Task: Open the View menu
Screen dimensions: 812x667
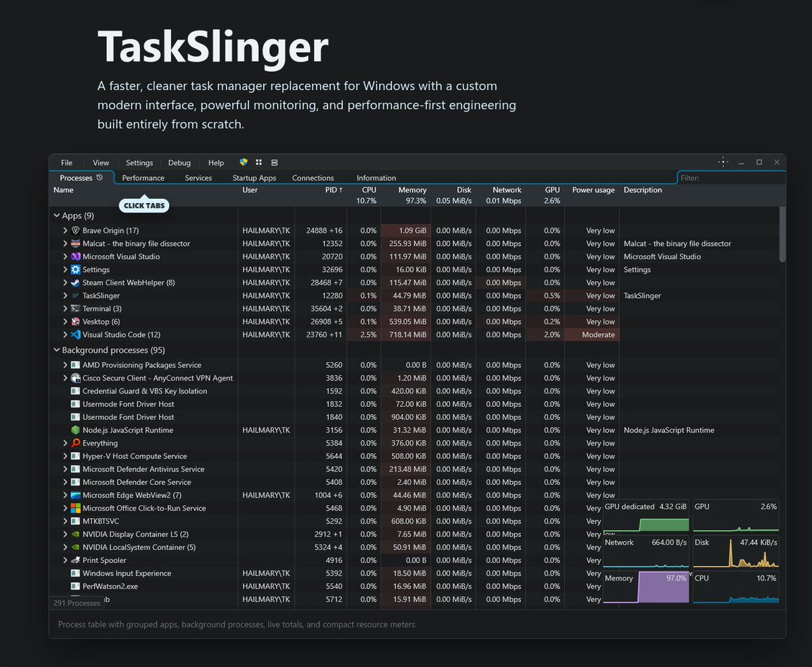Action: click(x=101, y=163)
